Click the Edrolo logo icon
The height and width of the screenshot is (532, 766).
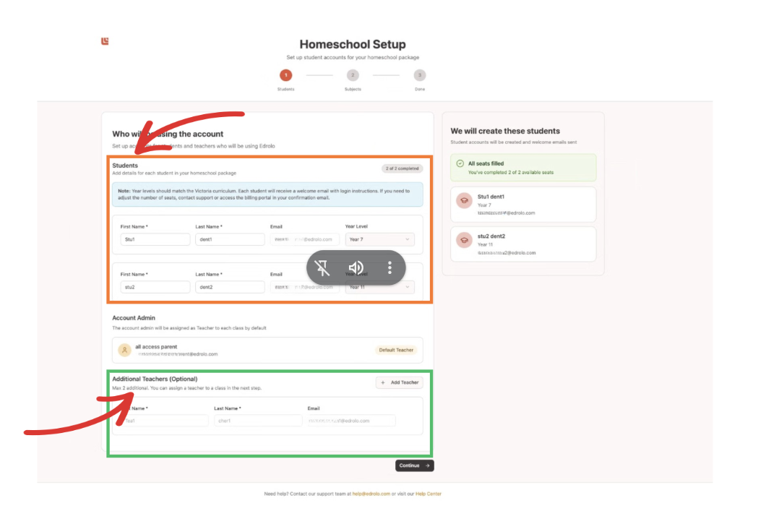[105, 41]
